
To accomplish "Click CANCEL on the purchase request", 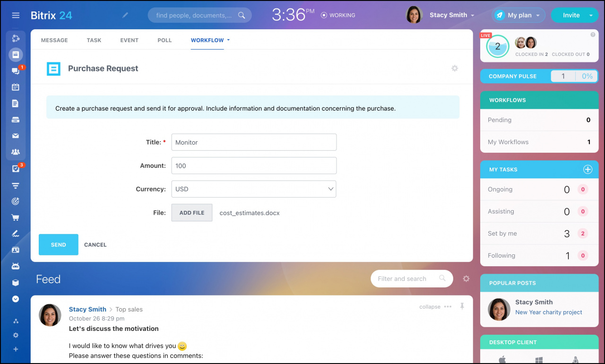I will pos(95,245).
